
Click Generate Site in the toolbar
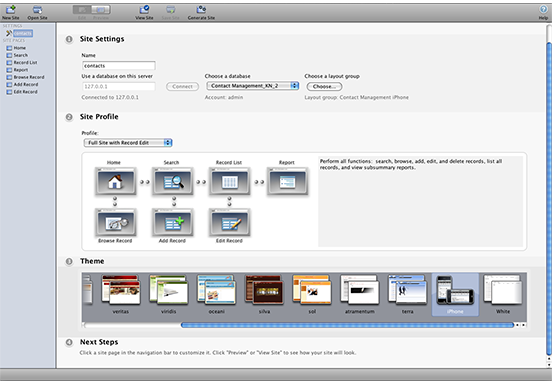201,12
